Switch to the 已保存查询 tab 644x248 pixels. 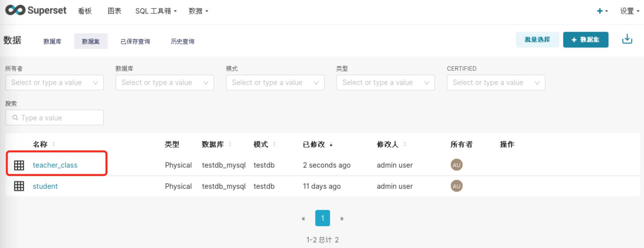135,41
